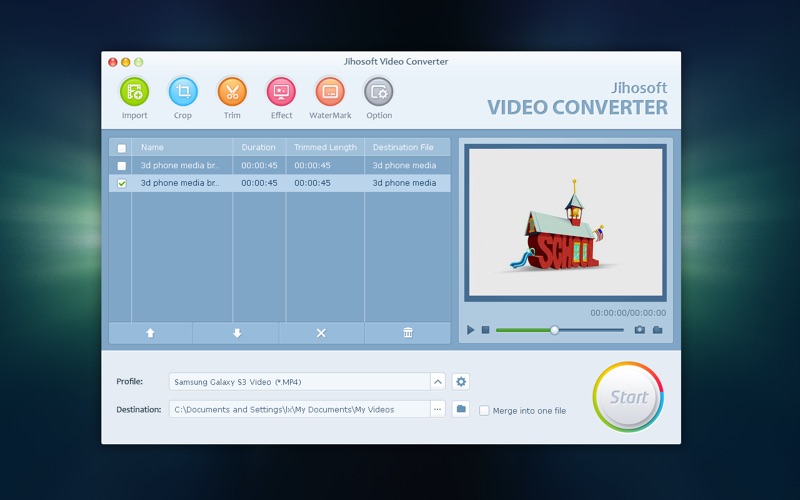Browse destination with ellipsis button

438,409
